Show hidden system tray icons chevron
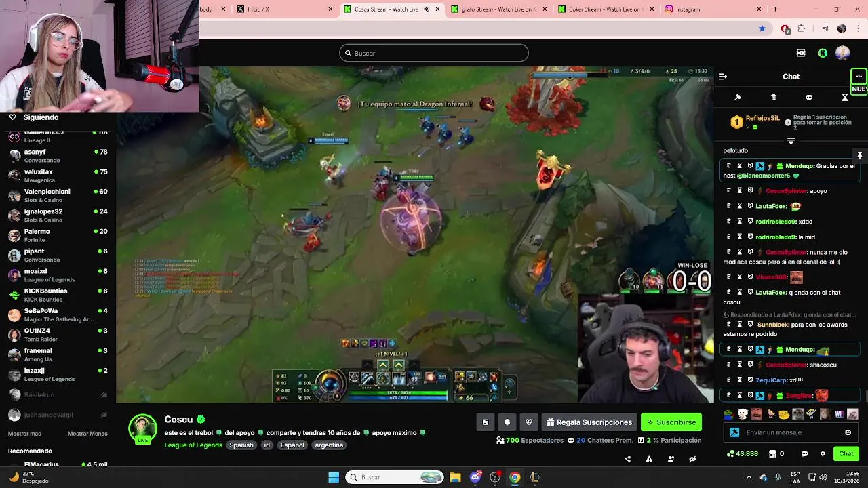Viewport: 868px width, 488px height. pos(748,477)
